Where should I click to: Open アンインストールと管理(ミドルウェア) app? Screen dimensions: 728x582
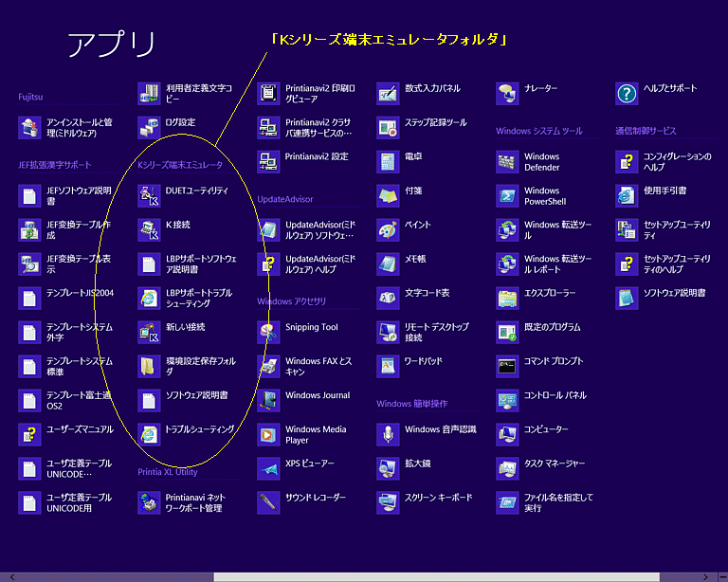click(29, 128)
